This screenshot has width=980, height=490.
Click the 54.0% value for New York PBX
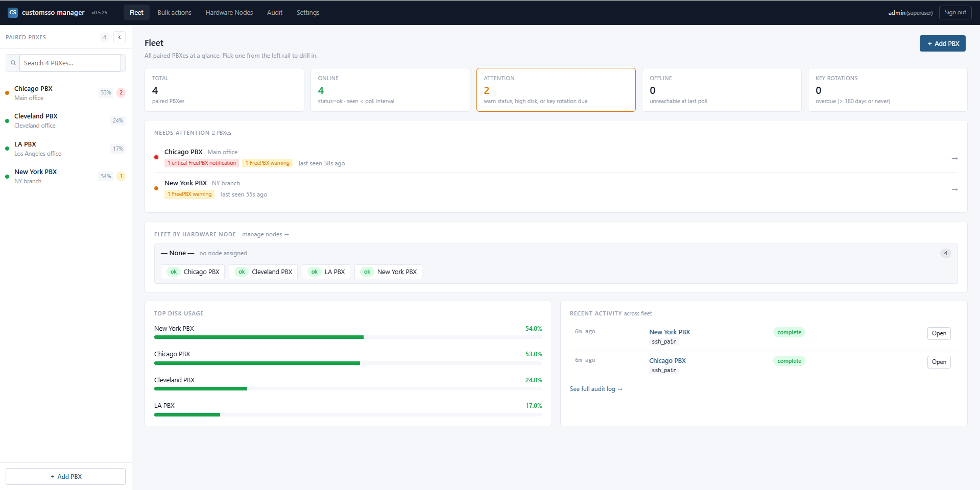coord(534,329)
